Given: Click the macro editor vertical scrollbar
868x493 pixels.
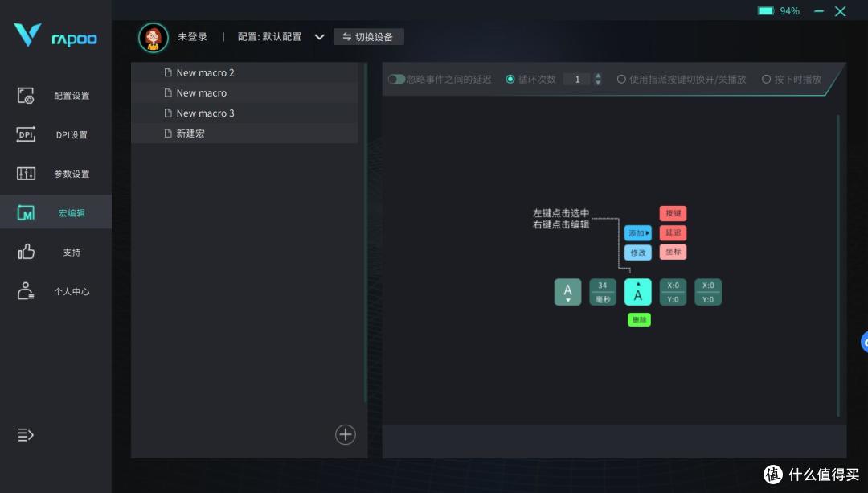Looking at the screenshot, I should tap(838, 265).
